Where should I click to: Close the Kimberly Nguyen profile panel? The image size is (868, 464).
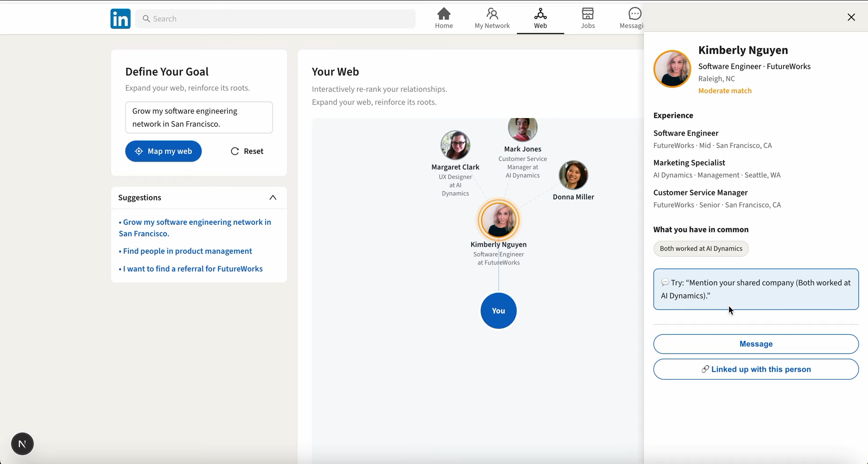coord(851,18)
